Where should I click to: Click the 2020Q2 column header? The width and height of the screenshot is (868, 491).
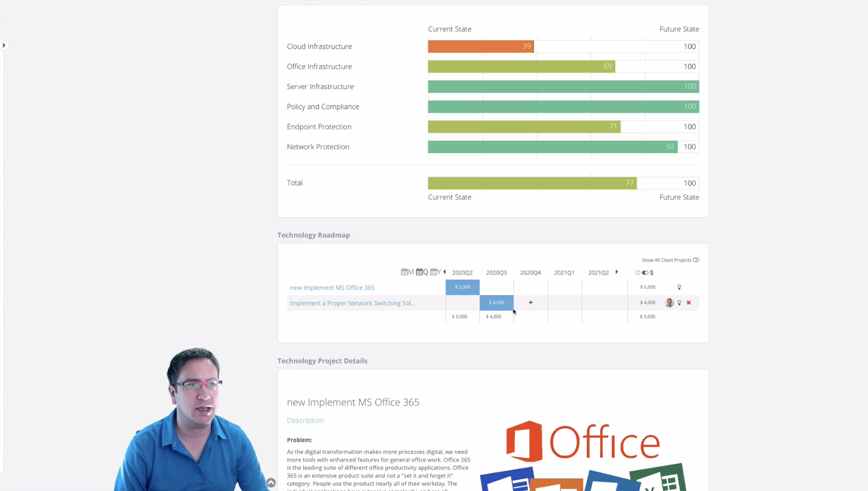[x=462, y=273]
